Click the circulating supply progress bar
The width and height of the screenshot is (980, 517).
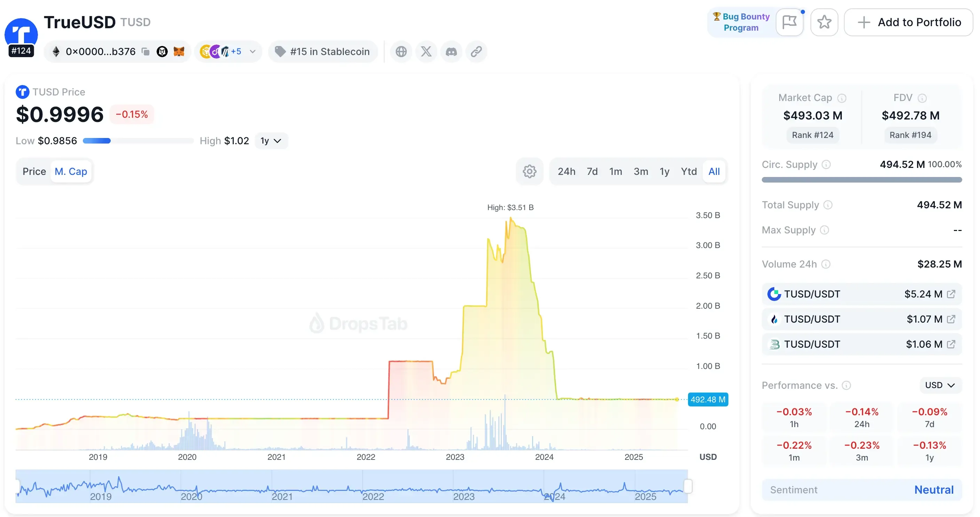coord(861,180)
